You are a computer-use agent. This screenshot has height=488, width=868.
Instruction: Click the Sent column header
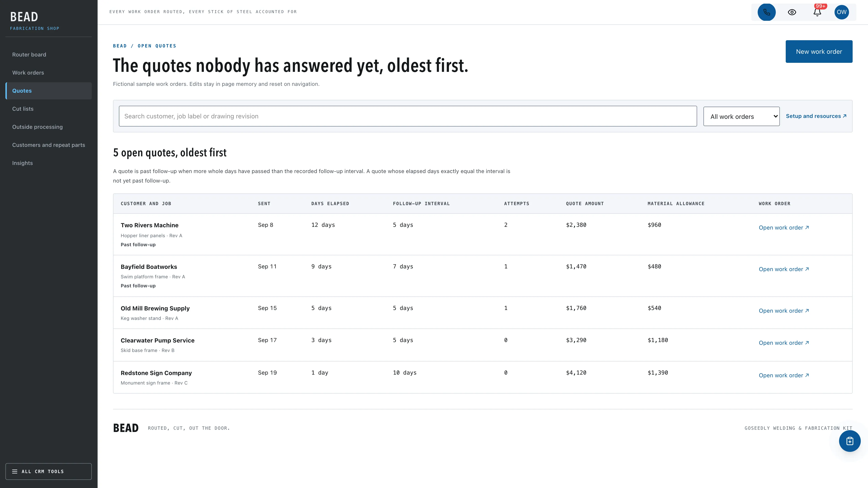click(264, 204)
